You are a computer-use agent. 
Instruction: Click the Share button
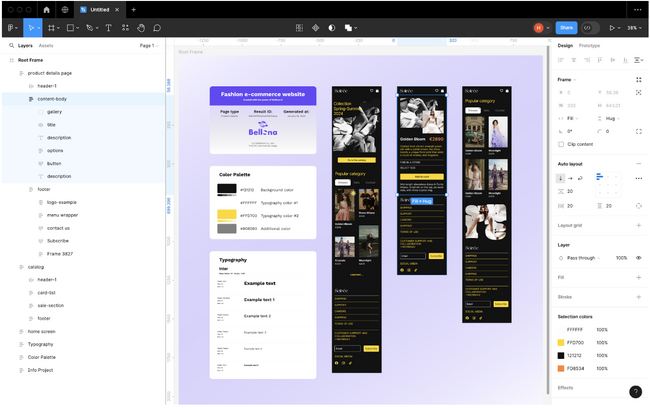click(566, 28)
